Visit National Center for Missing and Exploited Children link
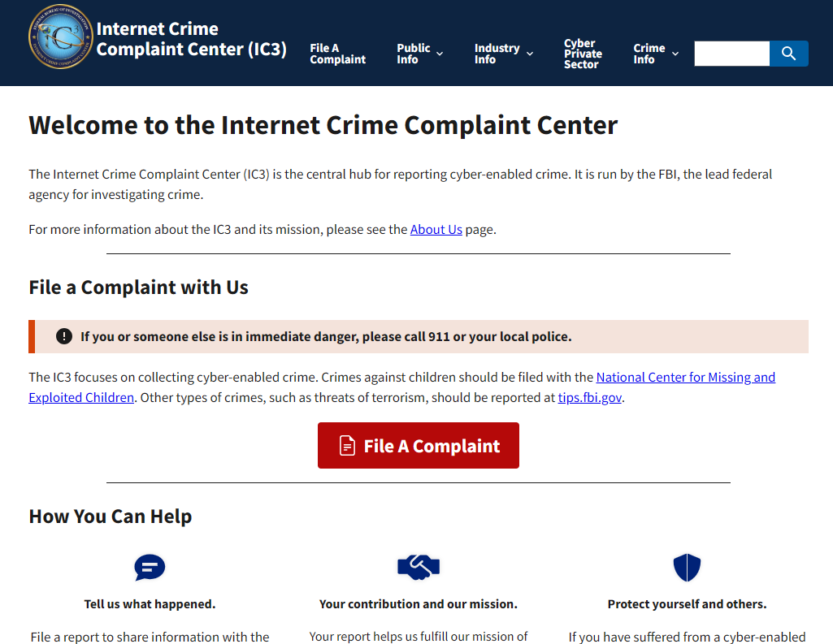Viewport: 833px width, 644px height. point(685,378)
